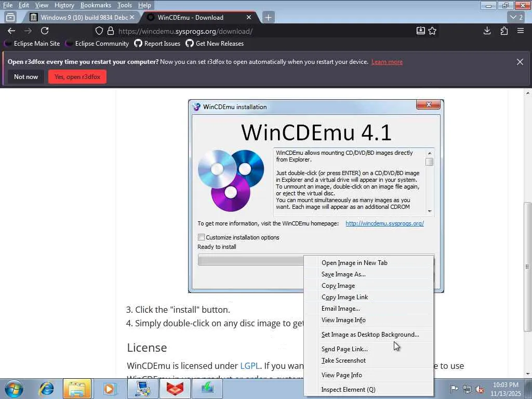Open the computer-with-shield taskbar icon
This screenshot has width=532, height=399.
tap(142, 389)
